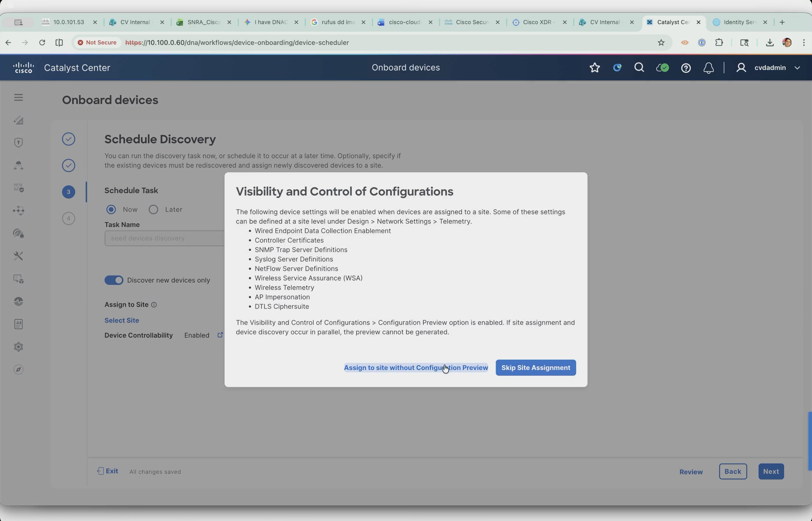The image size is (812, 521).
Task: Click the Select Site link
Action: 122,320
